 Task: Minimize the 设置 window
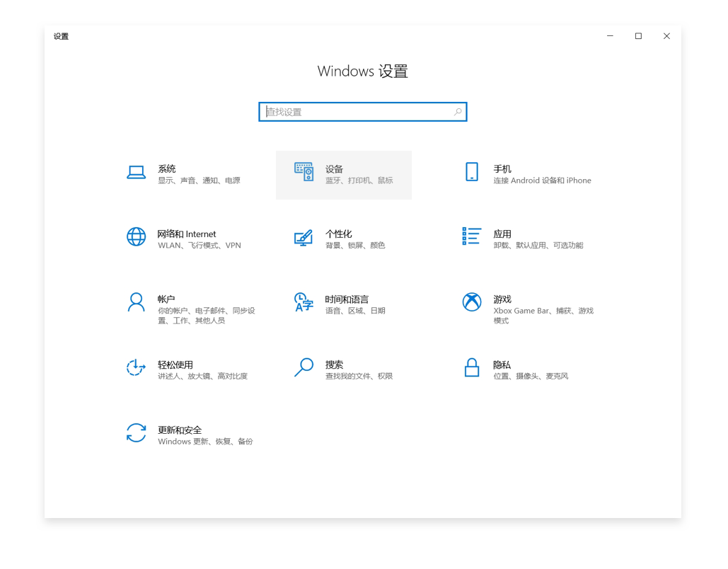click(x=610, y=36)
